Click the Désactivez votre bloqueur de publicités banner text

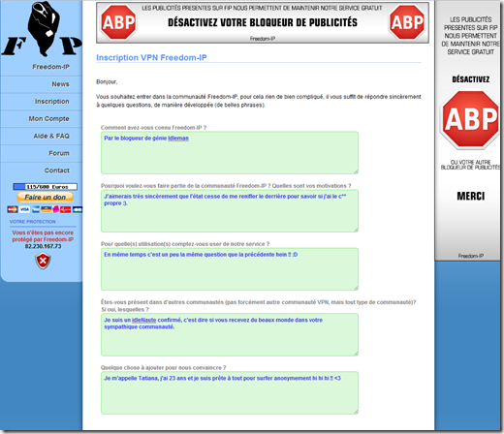coord(263,22)
